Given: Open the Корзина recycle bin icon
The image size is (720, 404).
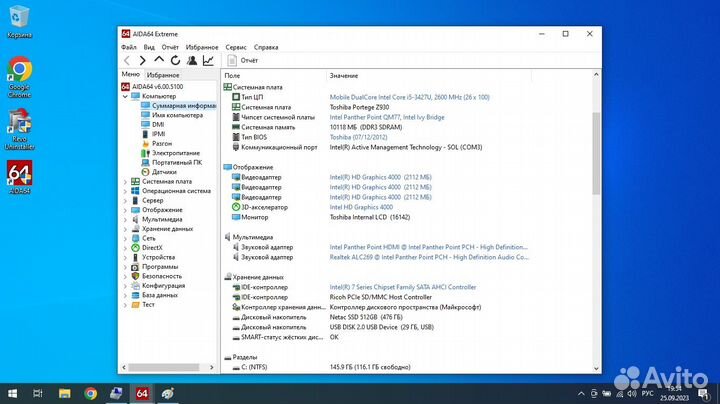Looking at the screenshot, I should click(19, 22).
